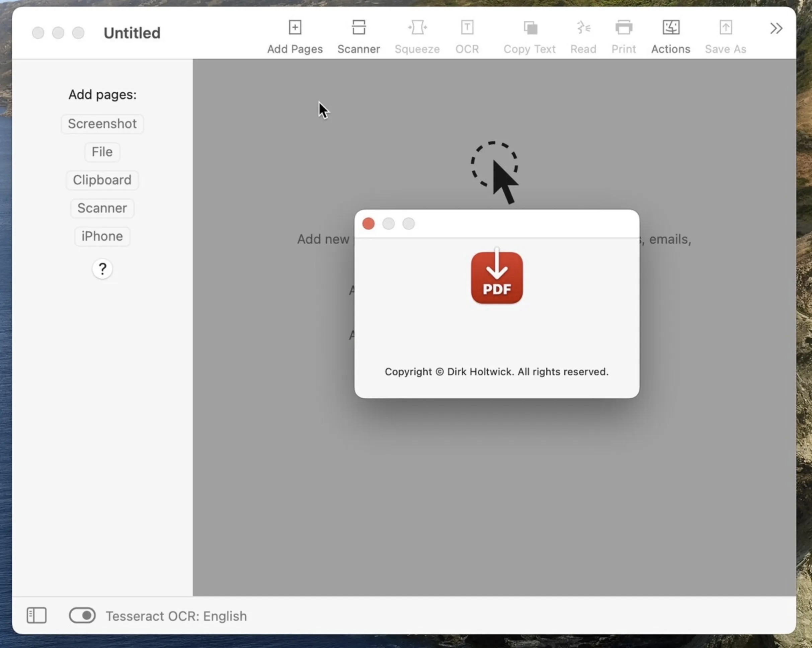812x648 pixels.
Task: Click the Copyright Dirk Holtwick text
Action: (x=497, y=372)
